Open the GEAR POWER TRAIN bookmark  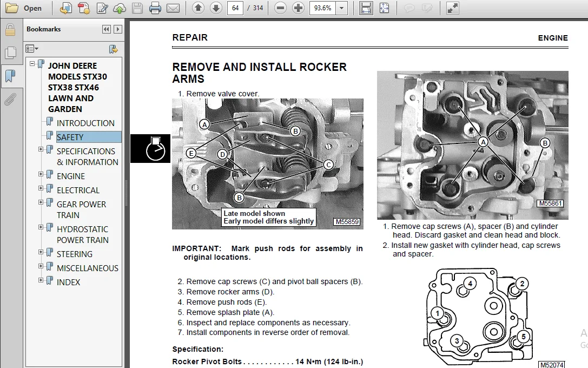(x=81, y=209)
